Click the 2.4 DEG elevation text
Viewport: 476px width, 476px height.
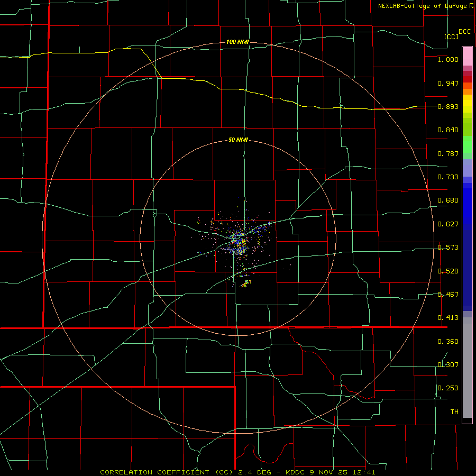[254, 472]
